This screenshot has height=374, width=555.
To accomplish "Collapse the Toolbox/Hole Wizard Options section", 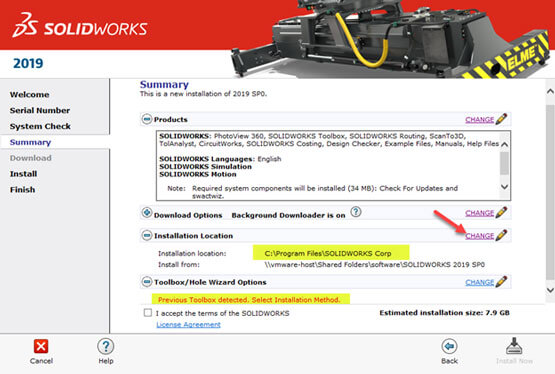I will point(147,282).
